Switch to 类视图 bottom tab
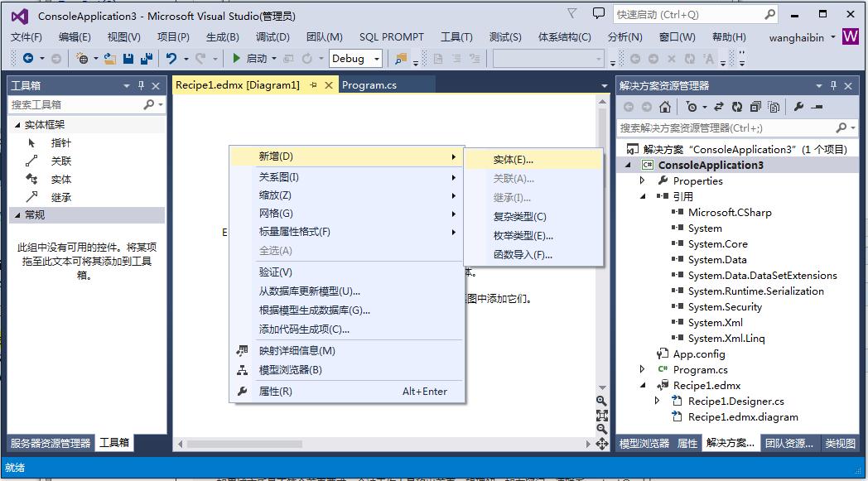 (841, 444)
